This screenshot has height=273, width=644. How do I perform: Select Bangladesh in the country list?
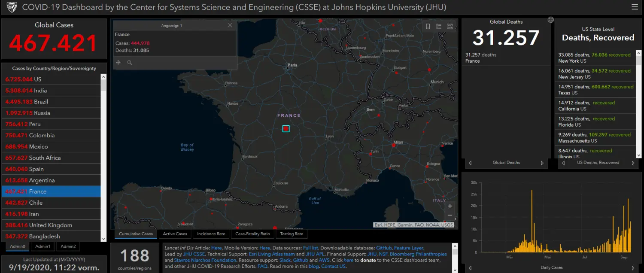[51, 236]
